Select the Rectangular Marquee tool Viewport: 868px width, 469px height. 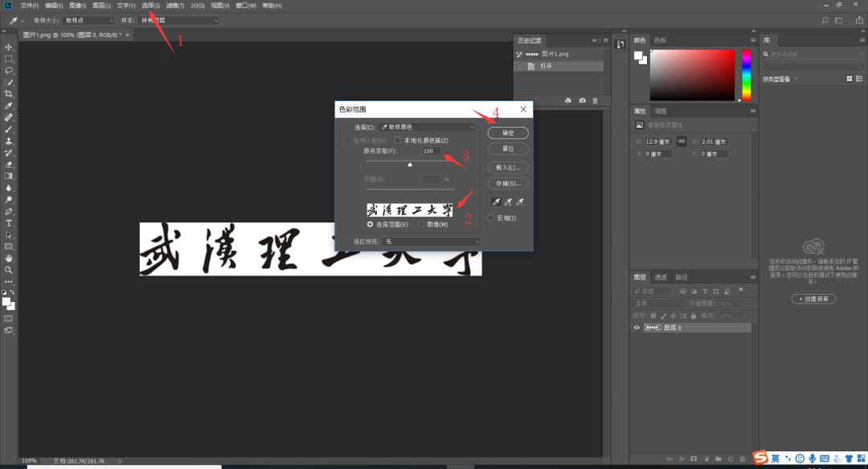coord(8,59)
